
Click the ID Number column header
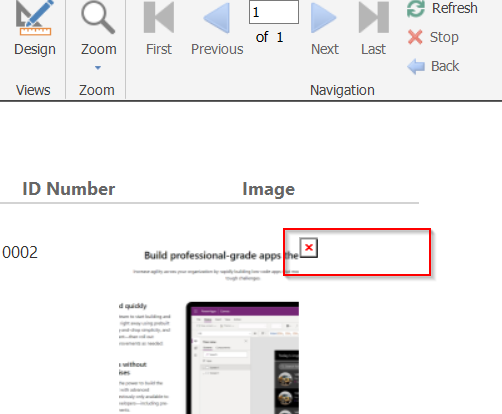coord(69,189)
